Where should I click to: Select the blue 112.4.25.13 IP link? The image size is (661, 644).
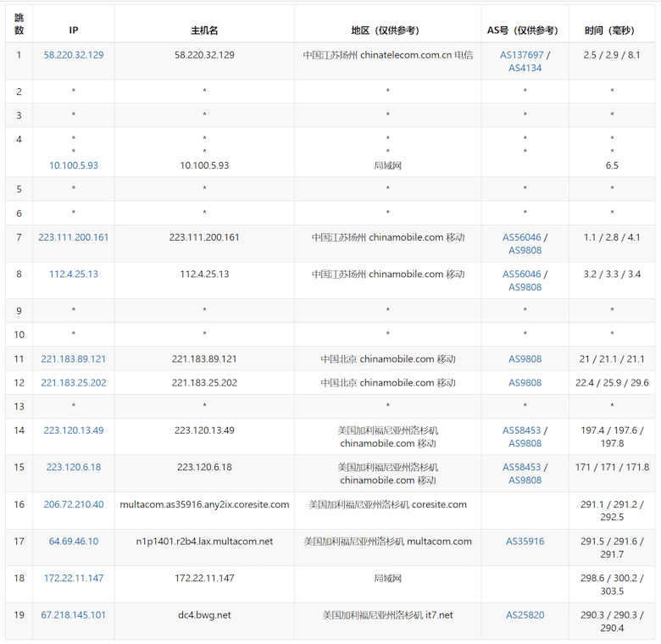[74, 274]
